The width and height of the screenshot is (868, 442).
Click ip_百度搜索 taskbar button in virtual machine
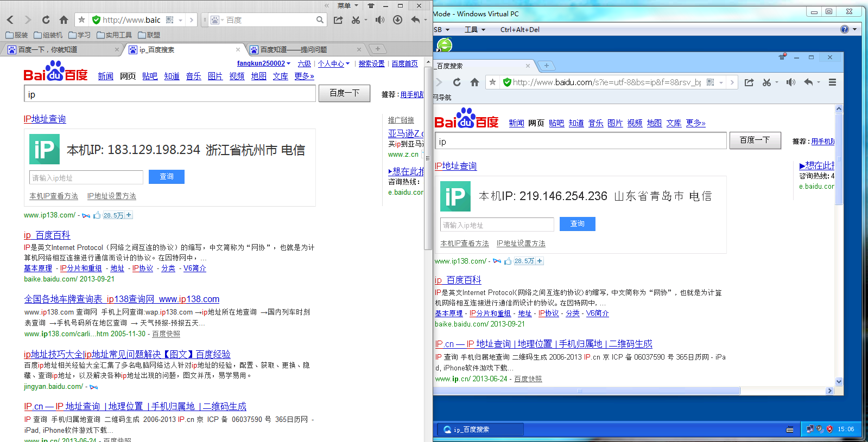click(x=480, y=429)
